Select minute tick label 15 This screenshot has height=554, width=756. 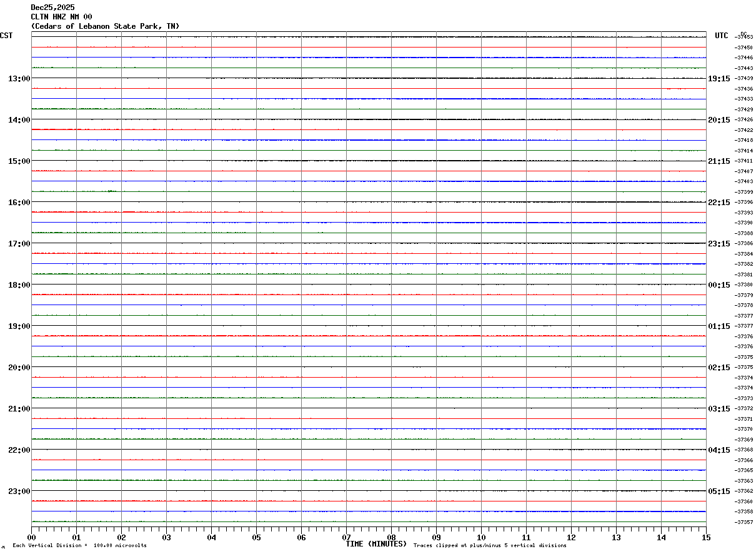point(706,537)
